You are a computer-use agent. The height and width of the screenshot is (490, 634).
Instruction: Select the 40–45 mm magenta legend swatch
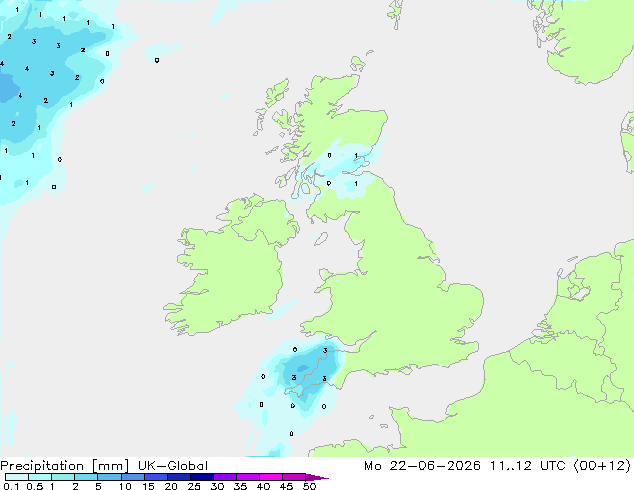click(271, 477)
